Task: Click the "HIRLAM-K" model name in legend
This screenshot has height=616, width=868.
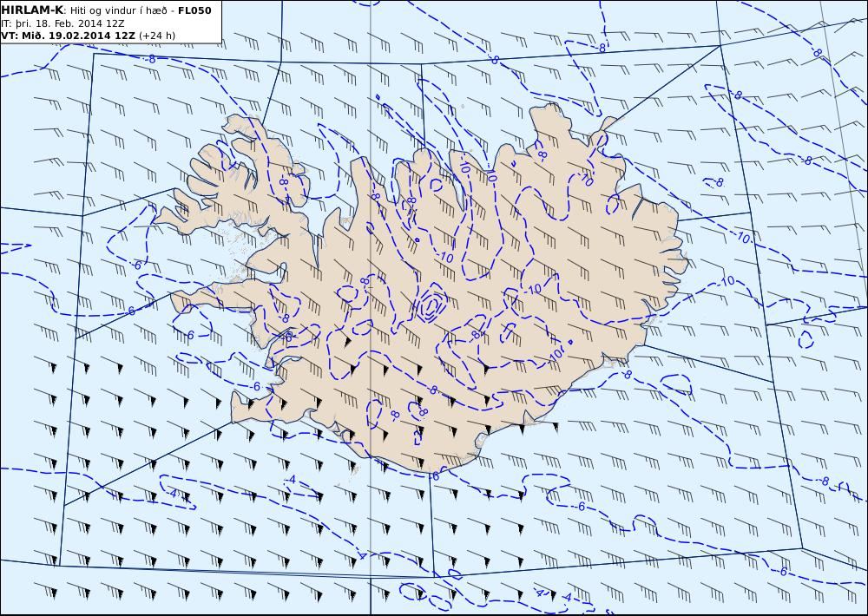Action: [x=32, y=10]
